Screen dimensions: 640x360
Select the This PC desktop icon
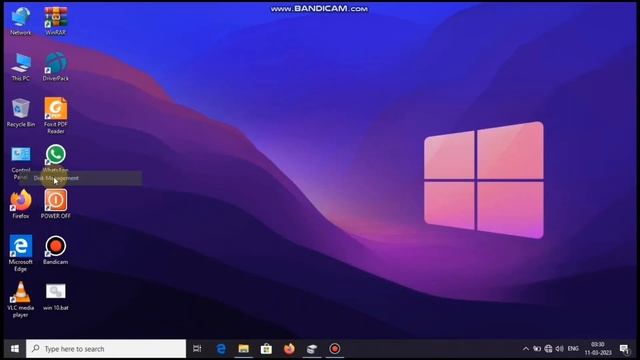tap(21, 67)
